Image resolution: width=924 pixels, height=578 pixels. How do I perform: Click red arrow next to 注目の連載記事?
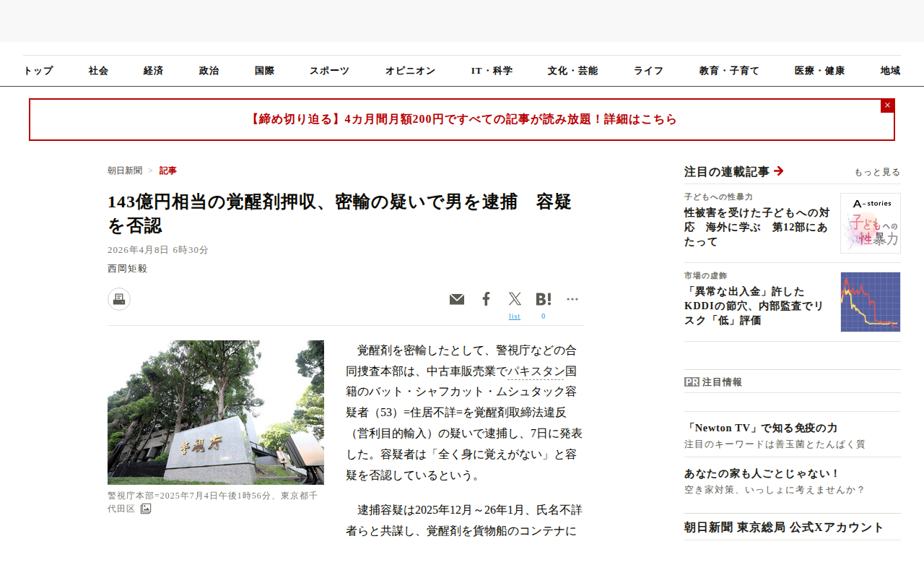tap(778, 171)
